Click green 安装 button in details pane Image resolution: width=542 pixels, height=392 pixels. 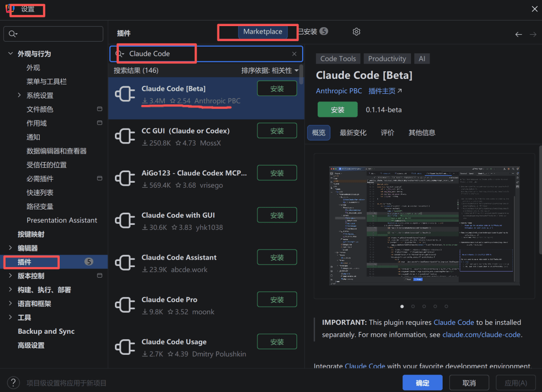(x=337, y=109)
